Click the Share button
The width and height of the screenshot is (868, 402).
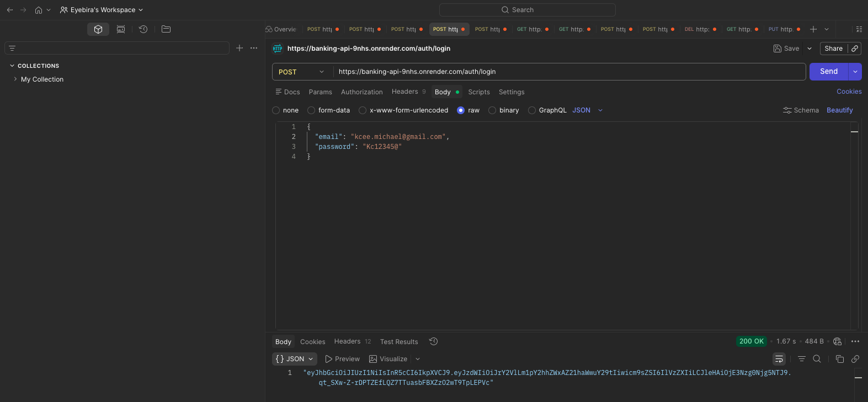pyautogui.click(x=834, y=49)
